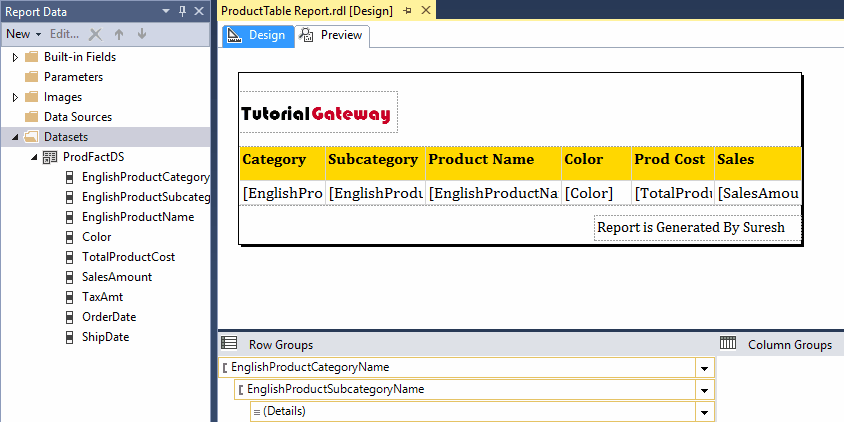Select the Datasets open folder icon
This screenshot has width=844, height=422.
pos(32,137)
